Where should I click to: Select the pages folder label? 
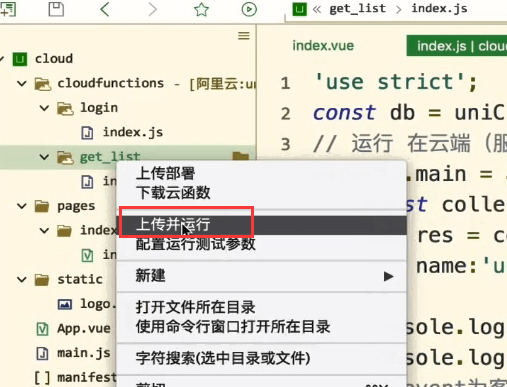[x=76, y=206]
